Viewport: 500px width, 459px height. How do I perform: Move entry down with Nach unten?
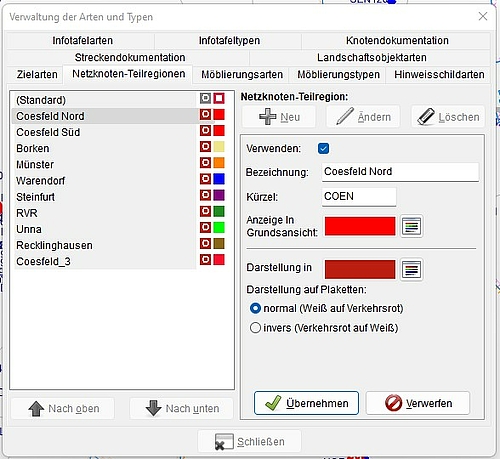coord(181,408)
